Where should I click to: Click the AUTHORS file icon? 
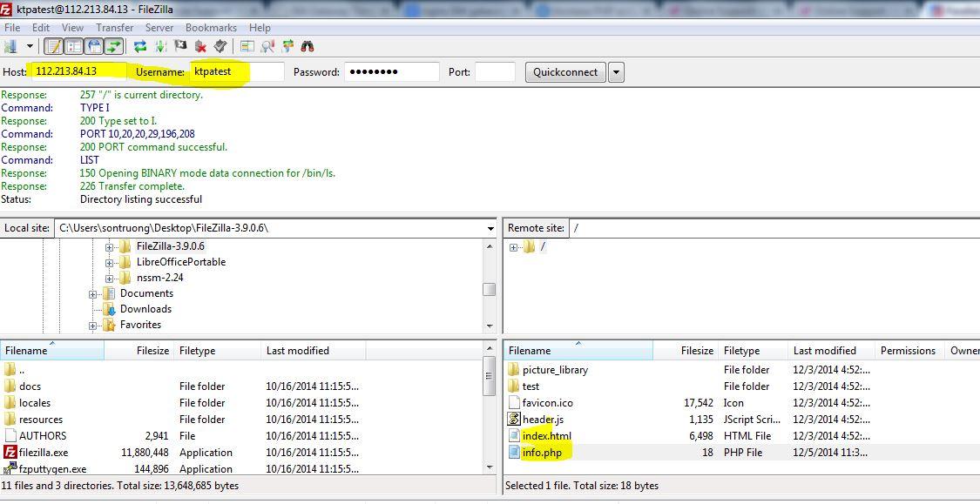(10, 436)
